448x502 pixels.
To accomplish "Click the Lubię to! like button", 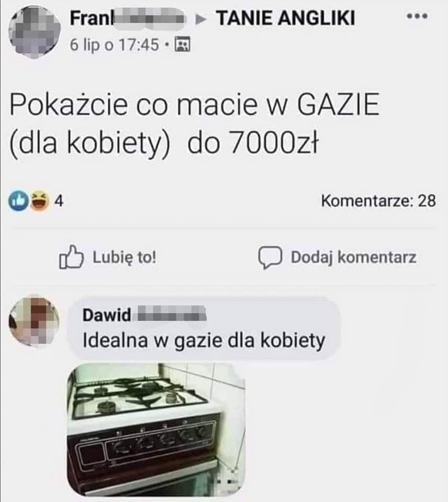I will pyautogui.click(x=108, y=257).
